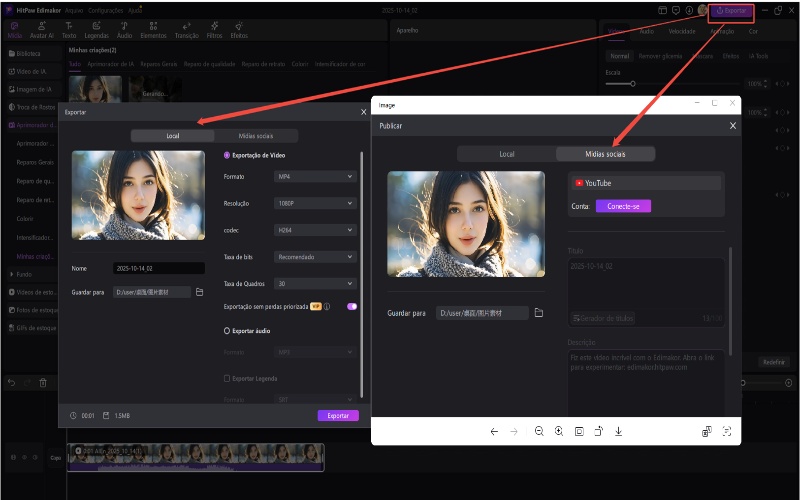Zoom in within the Image viewer
The width and height of the screenshot is (800, 500).
[x=559, y=431]
